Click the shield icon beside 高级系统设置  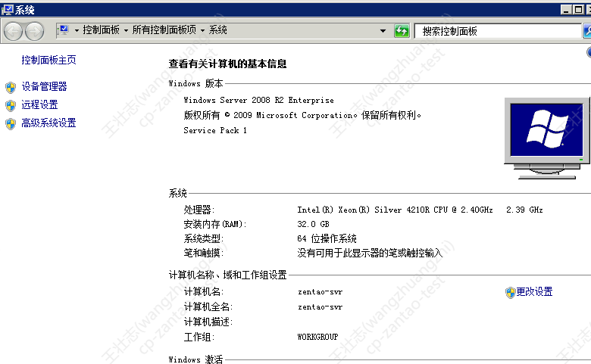[11, 123]
